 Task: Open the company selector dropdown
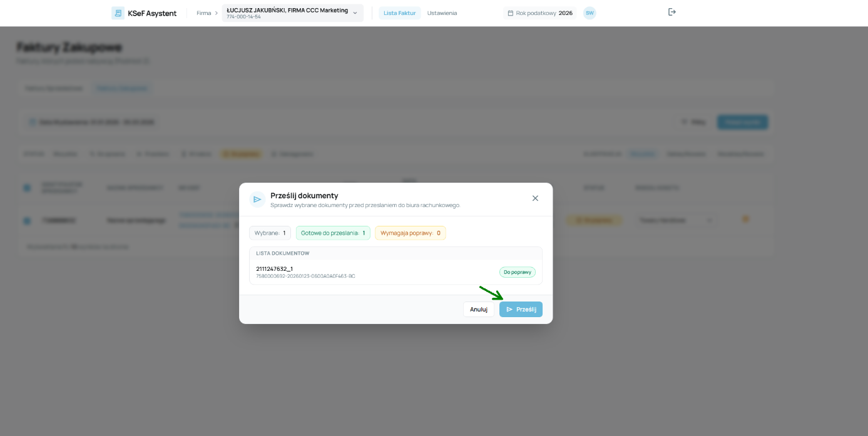pyautogui.click(x=292, y=13)
